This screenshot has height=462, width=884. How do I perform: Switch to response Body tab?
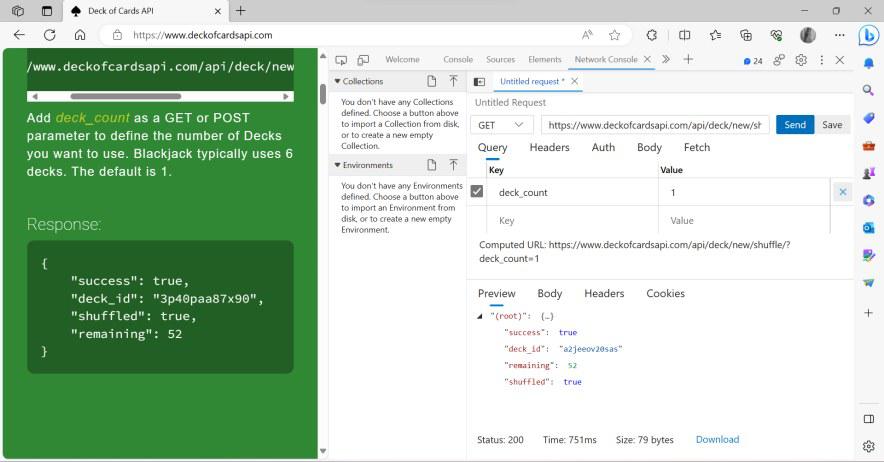(x=550, y=293)
